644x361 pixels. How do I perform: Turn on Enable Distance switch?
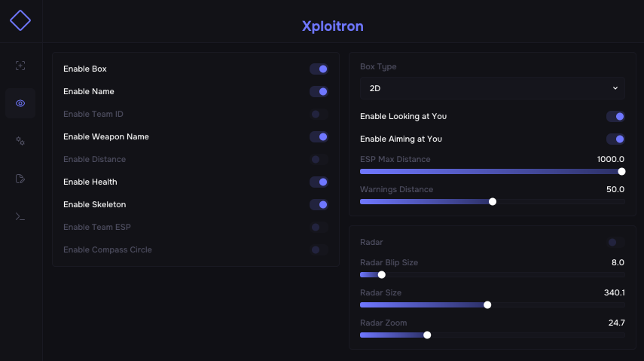pos(319,160)
